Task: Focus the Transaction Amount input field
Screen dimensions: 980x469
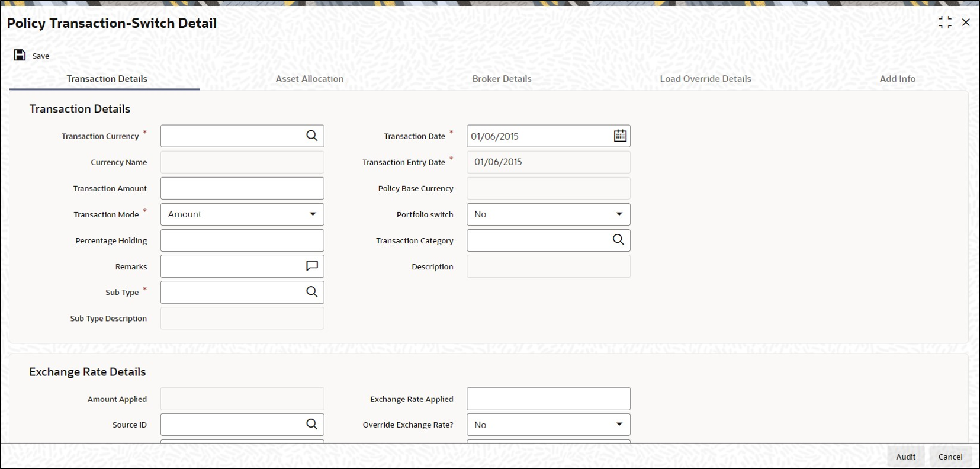Action: (242, 188)
